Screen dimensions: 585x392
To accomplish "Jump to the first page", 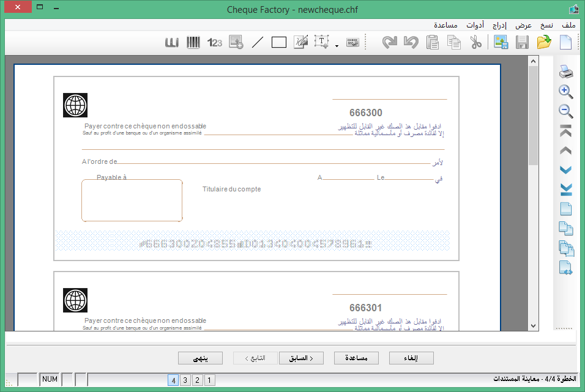I will [566, 131].
